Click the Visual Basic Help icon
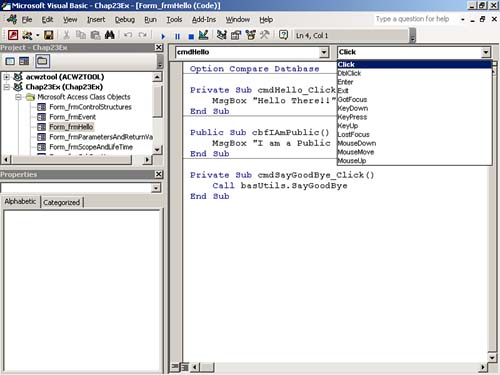The height and width of the screenshot is (375, 500). (x=283, y=35)
